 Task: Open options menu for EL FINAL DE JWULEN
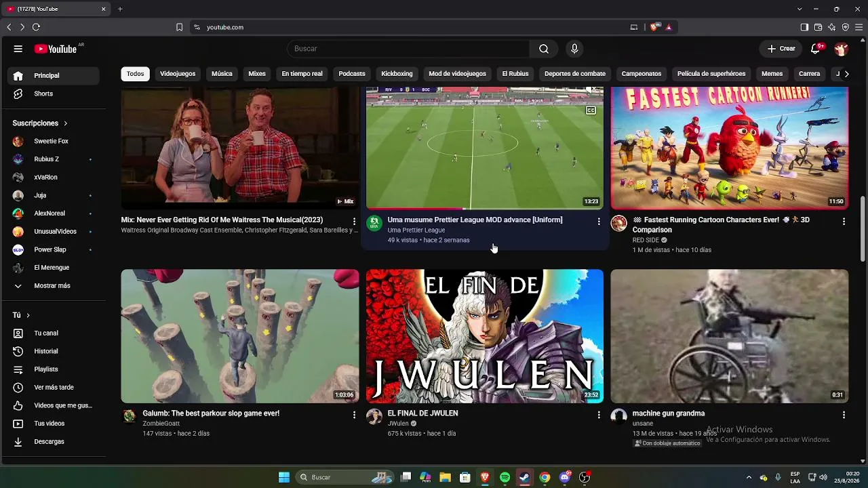(x=598, y=415)
